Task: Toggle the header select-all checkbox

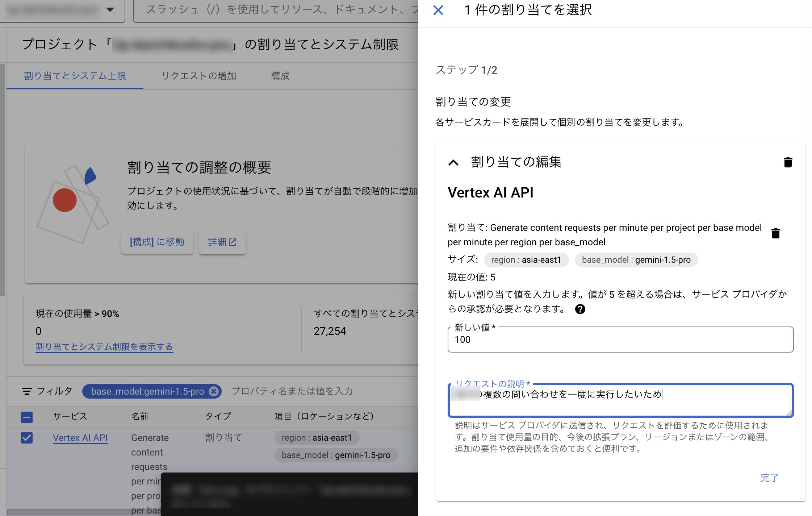Action: click(27, 417)
